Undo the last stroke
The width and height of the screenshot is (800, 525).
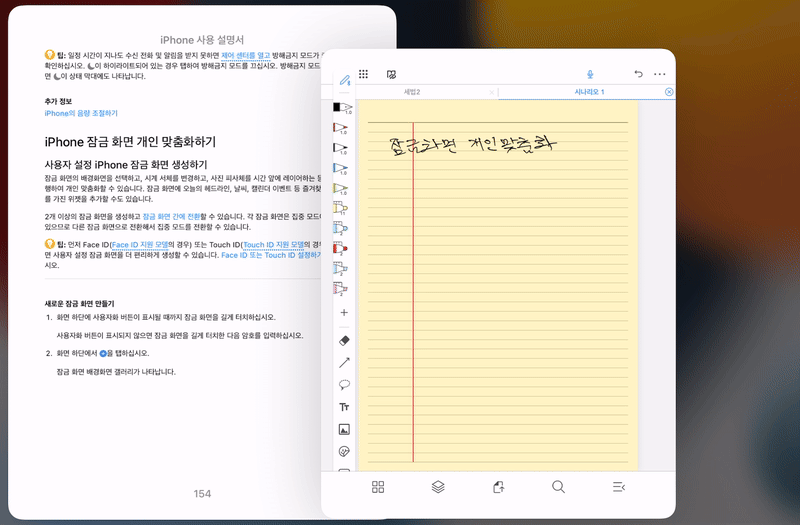coord(638,74)
